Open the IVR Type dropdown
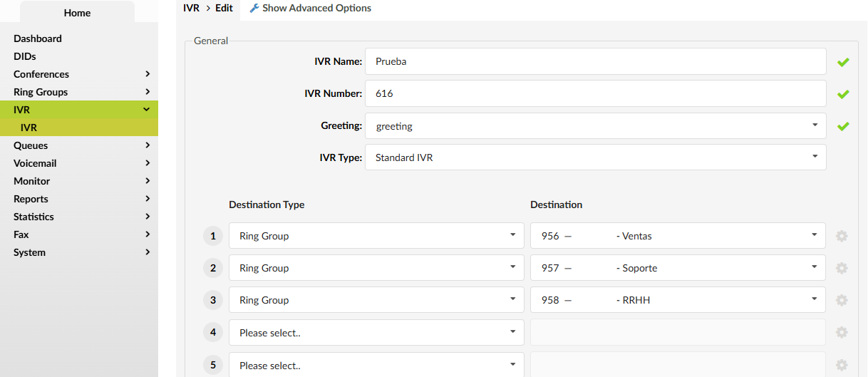The image size is (868, 377). pyautogui.click(x=595, y=157)
